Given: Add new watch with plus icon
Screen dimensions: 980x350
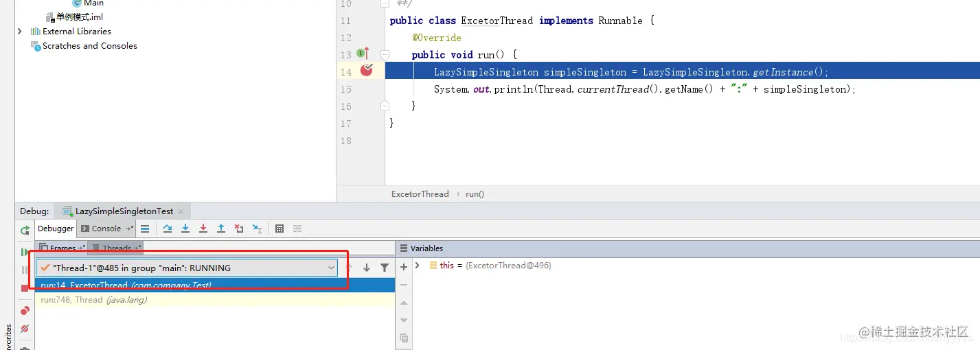Looking at the screenshot, I should (404, 267).
